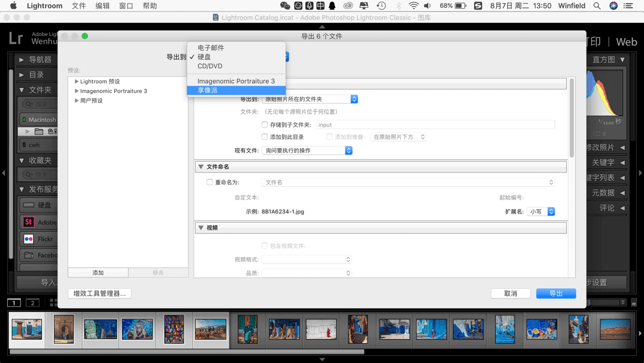Image resolution: width=644 pixels, height=363 pixels.
Task: Select 享像派 in the export destination menu
Action: 208,90
